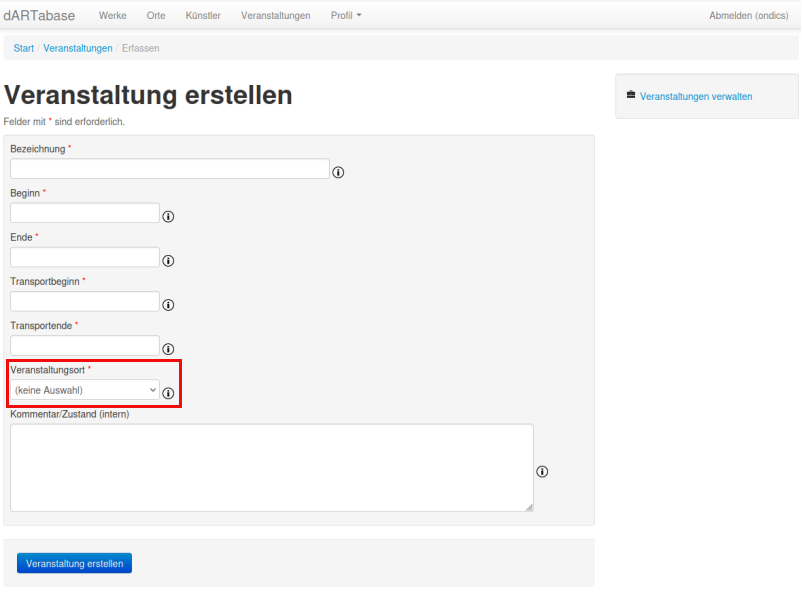Click the briefcase icon in the sidebar
Screen dimensions: 802x596
(x=631, y=96)
